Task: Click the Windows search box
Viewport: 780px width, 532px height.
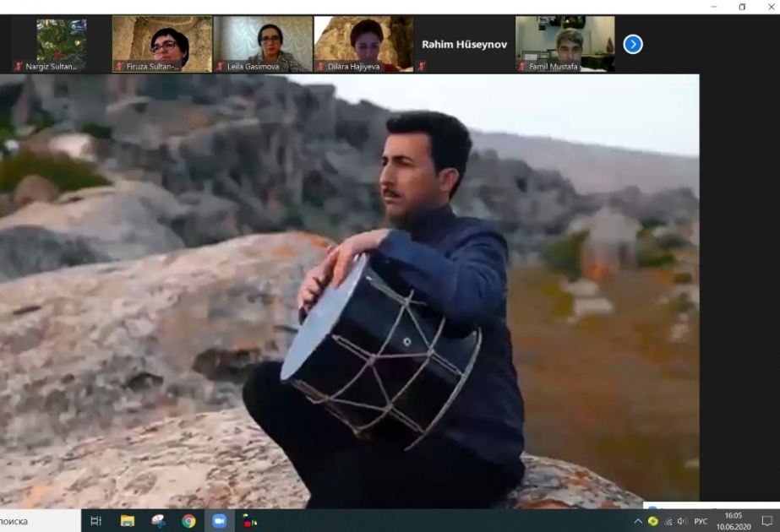Action: point(40,520)
